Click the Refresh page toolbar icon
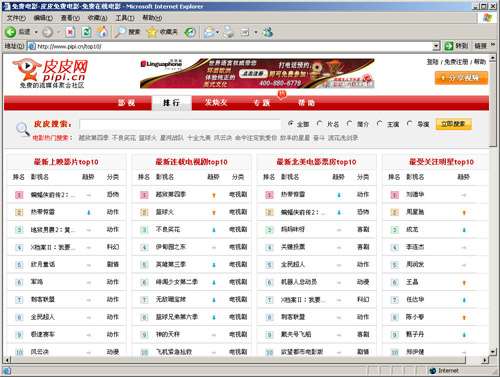The image size is (500, 377). (86, 32)
